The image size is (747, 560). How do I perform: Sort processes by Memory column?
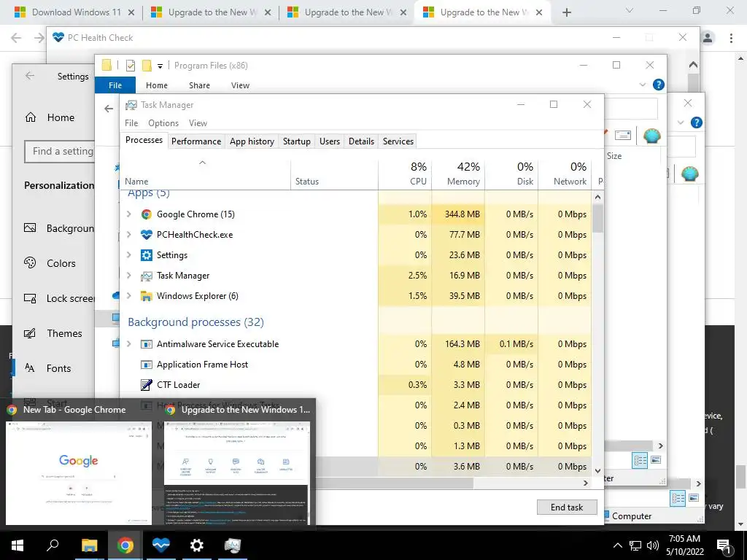(458, 174)
